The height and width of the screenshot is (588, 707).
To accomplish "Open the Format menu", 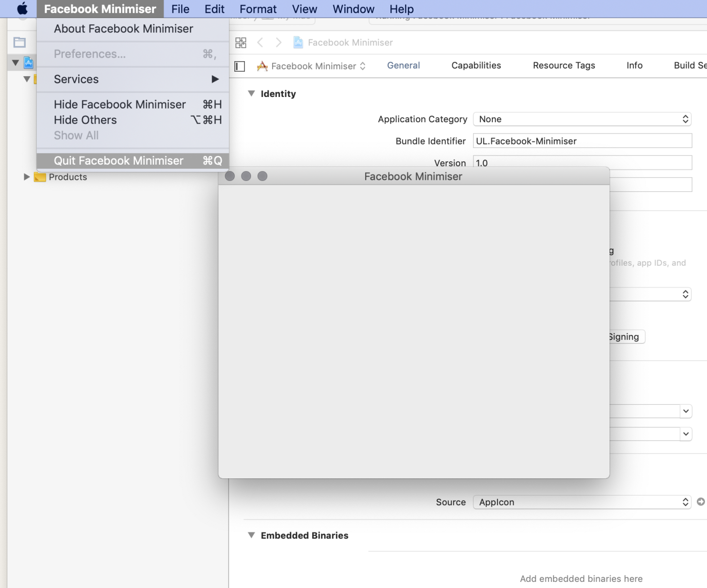I will click(x=258, y=9).
